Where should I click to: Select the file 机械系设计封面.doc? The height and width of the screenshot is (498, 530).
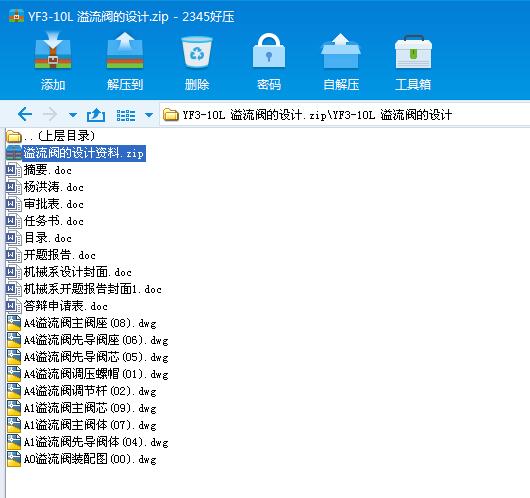point(69,272)
